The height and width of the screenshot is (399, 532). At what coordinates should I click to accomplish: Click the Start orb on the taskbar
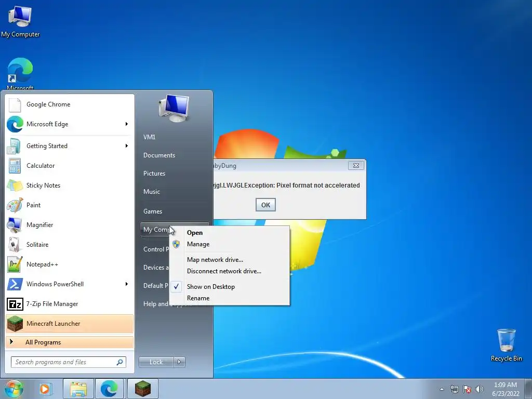click(x=14, y=389)
